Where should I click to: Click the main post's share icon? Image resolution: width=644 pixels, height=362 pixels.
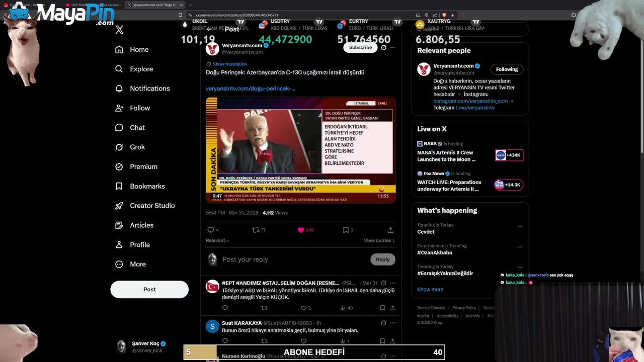[390, 230]
